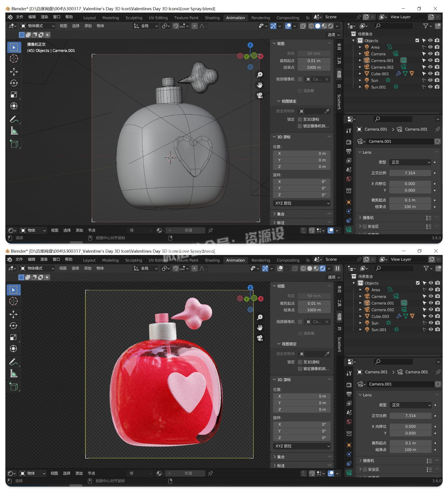Hide Area light via eye icon, upper outliner

point(430,47)
